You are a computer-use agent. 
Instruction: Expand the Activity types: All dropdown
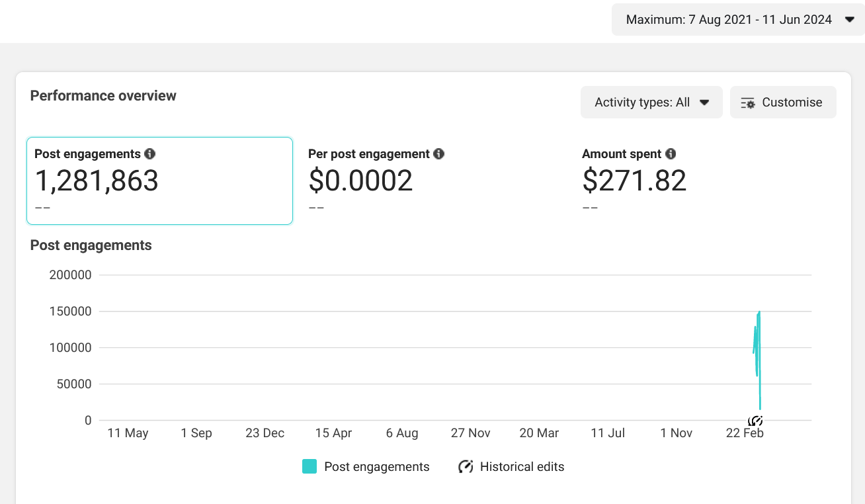coord(651,103)
